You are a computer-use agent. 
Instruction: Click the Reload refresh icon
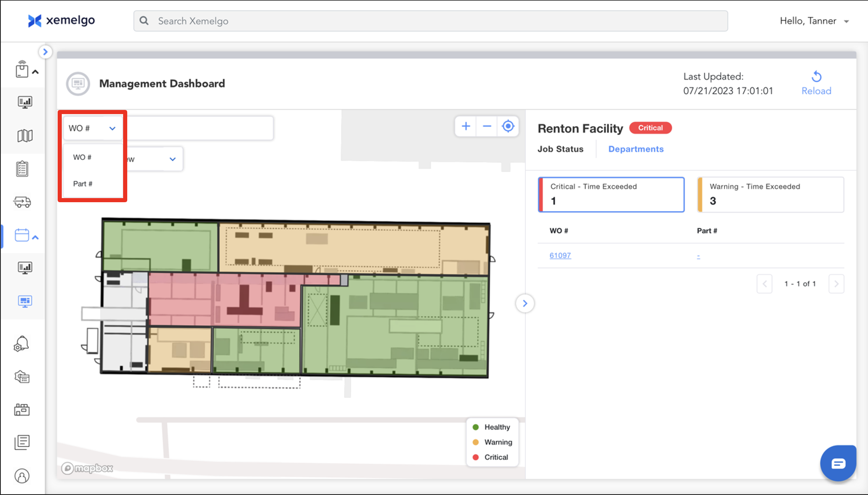tap(816, 77)
